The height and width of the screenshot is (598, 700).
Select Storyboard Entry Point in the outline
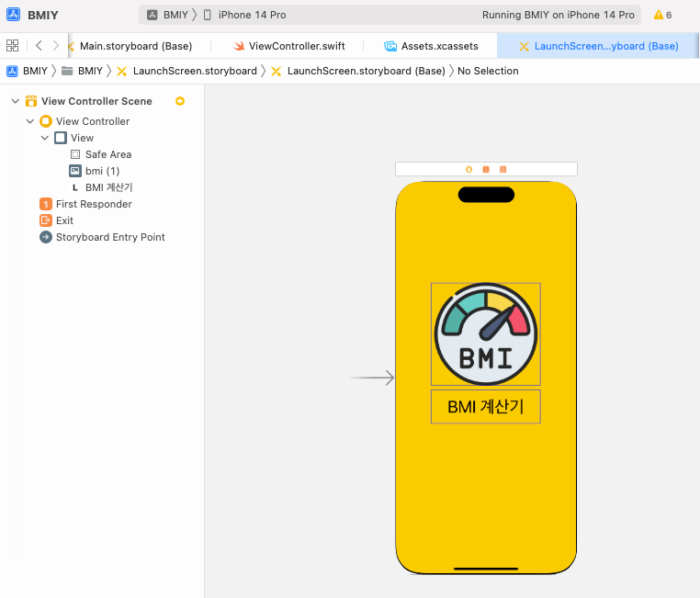[x=110, y=237]
